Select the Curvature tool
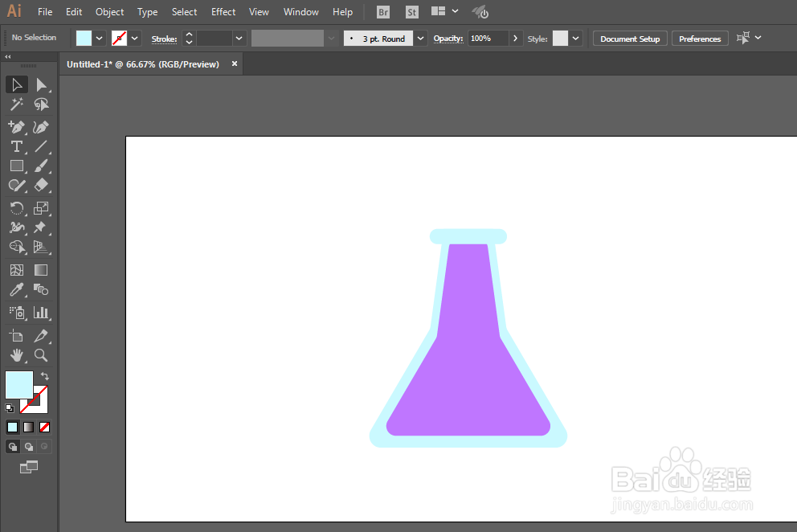Image resolution: width=797 pixels, height=532 pixels. point(41,127)
